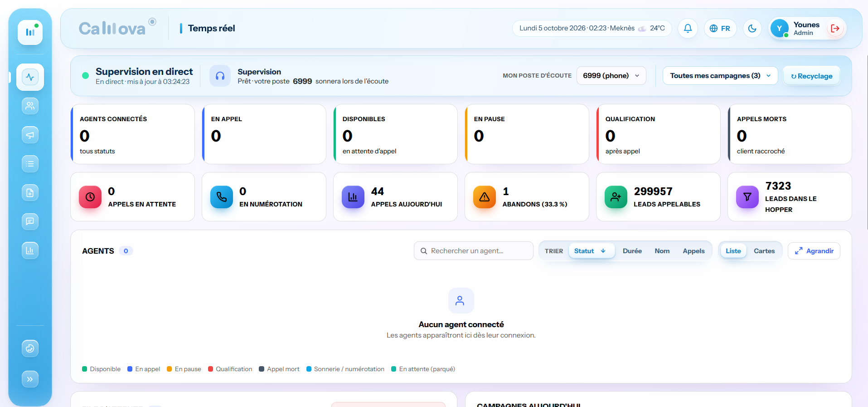Click the Agrandir button

coord(814,251)
